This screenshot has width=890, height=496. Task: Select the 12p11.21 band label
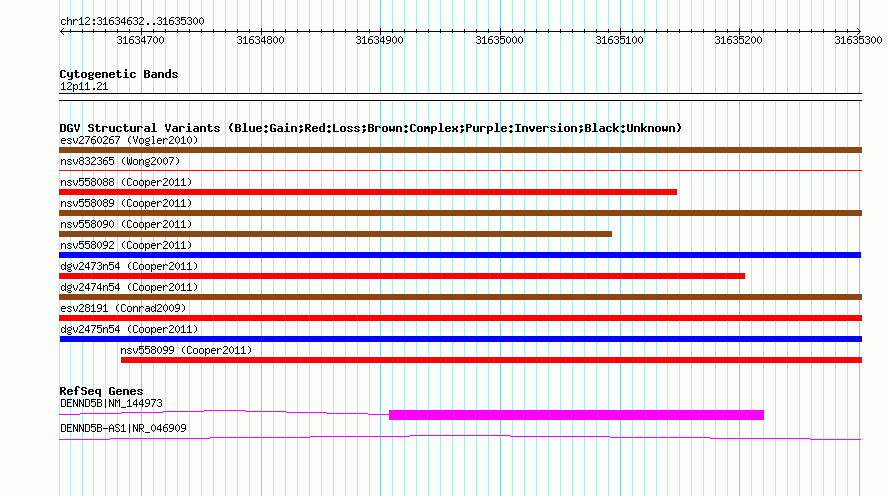pos(84,86)
